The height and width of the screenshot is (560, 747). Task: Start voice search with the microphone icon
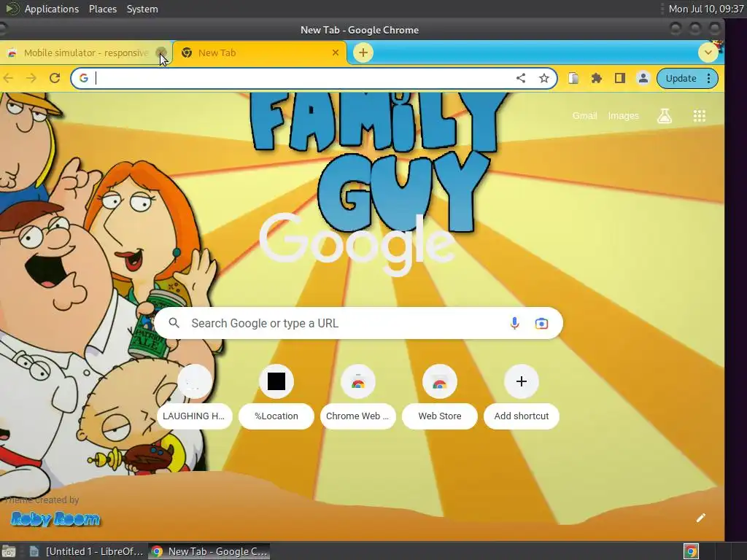514,323
